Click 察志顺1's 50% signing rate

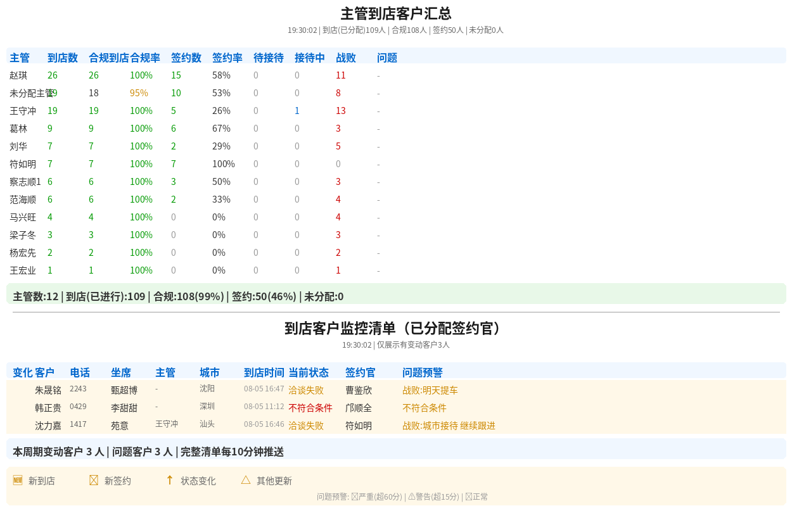221,182
